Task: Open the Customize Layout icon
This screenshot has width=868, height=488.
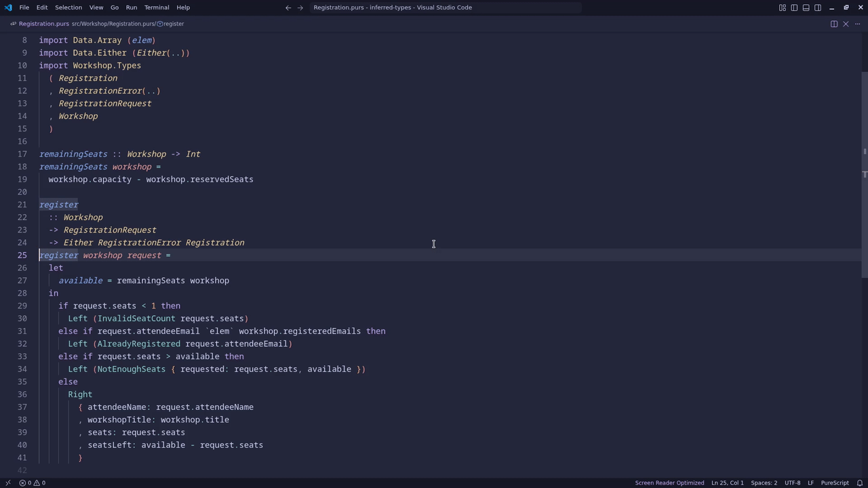Action: (782, 7)
